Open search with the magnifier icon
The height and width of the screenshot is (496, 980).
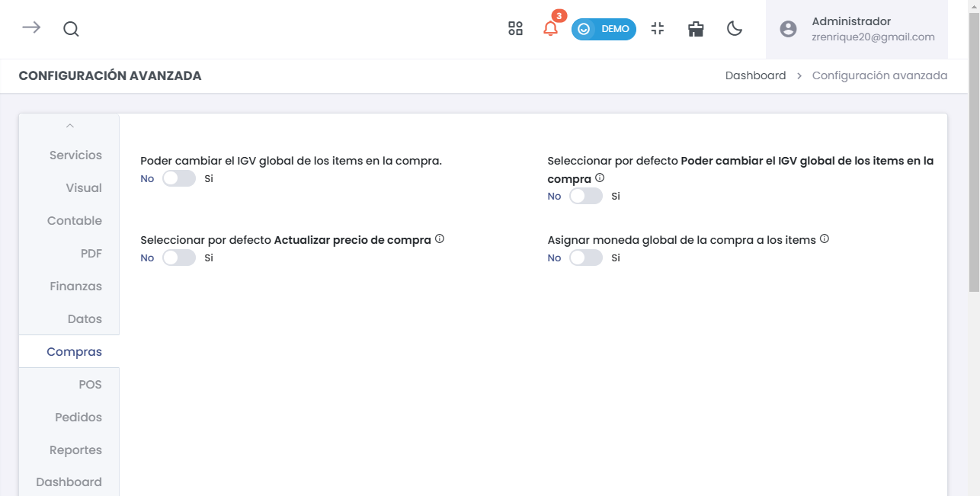[x=71, y=29]
